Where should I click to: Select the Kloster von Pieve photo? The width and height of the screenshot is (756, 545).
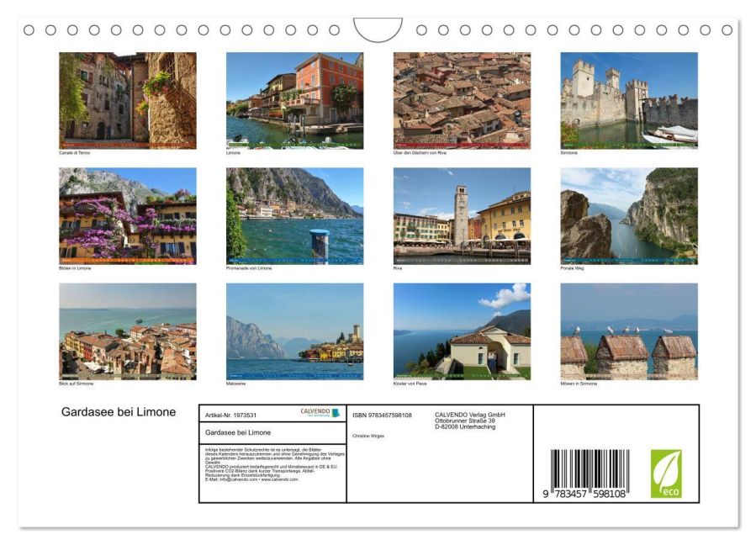coord(462,331)
